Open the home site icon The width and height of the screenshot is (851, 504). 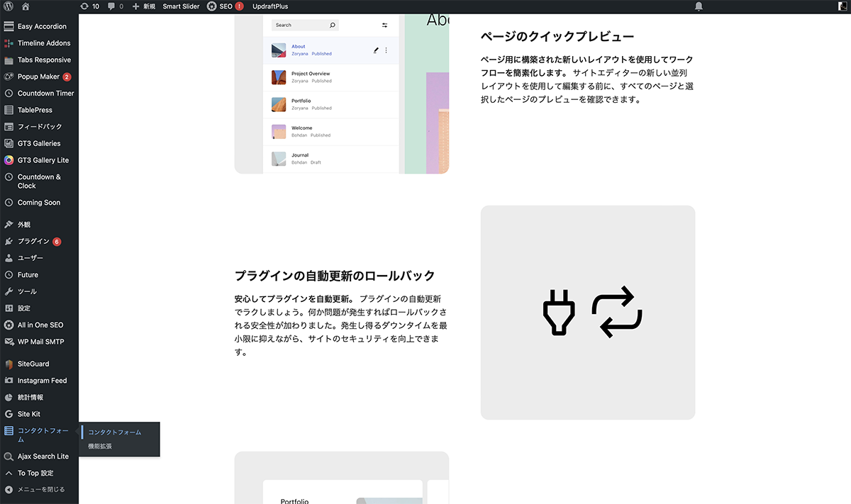point(26,6)
